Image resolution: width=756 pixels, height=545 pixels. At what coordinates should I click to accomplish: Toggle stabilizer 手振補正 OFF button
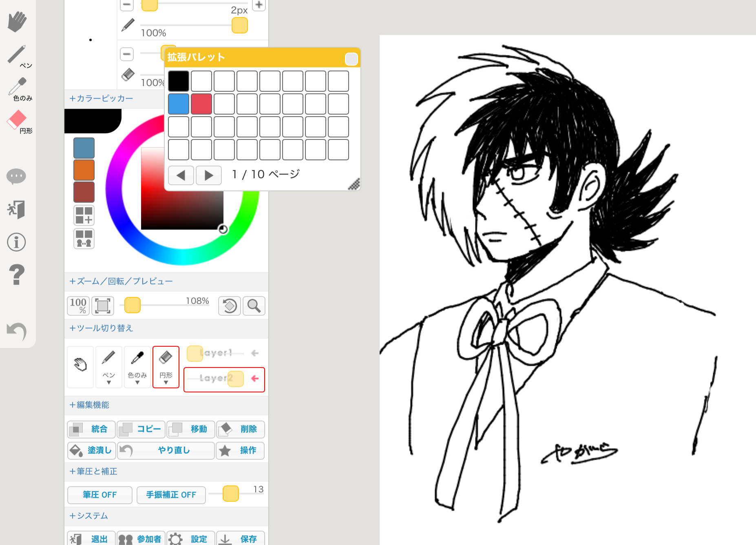point(171,495)
